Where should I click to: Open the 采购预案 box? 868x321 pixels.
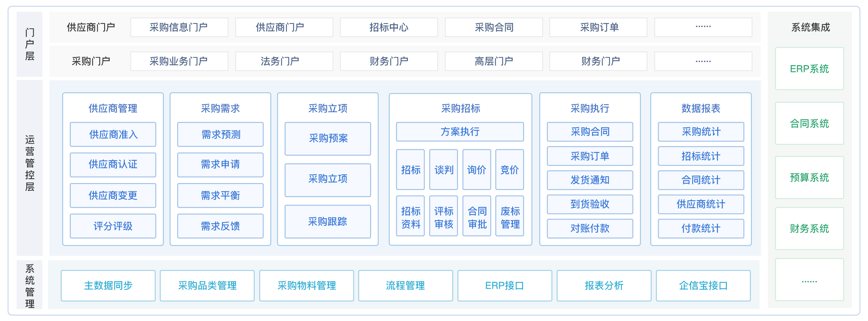(328, 139)
